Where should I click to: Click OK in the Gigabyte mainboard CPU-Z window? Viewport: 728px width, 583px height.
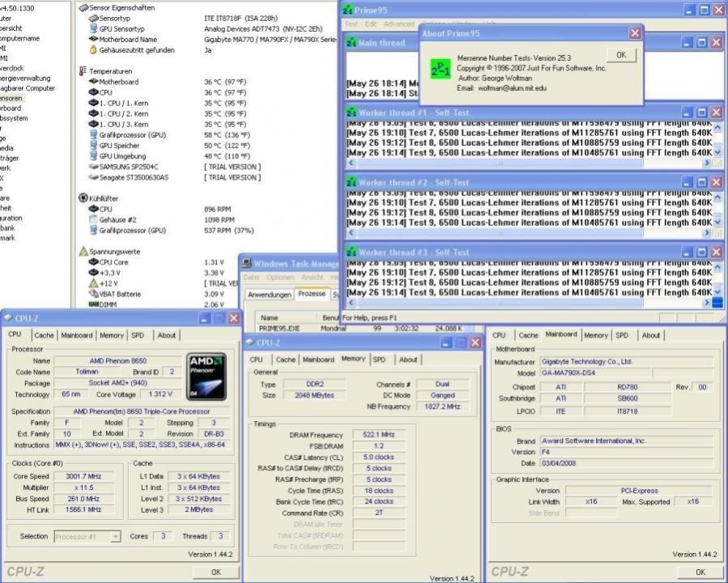click(700, 572)
